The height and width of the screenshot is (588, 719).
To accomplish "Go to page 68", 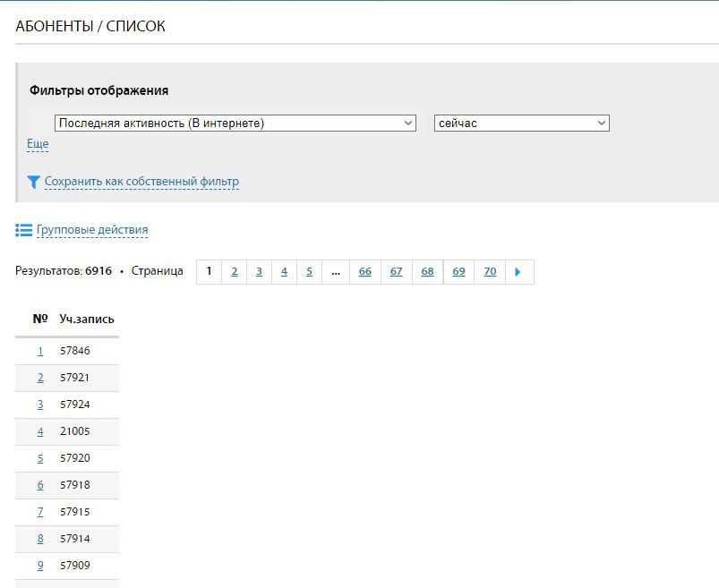I will pyautogui.click(x=427, y=272).
